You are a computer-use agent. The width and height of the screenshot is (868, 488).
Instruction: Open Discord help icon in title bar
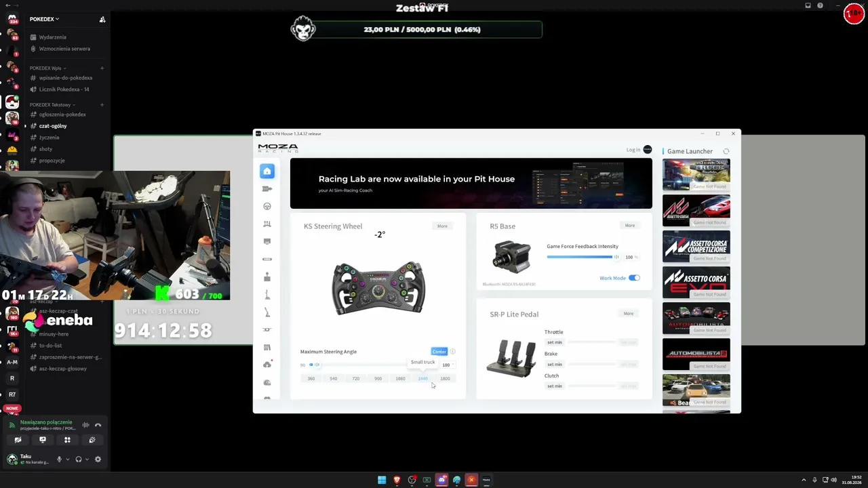click(820, 5)
